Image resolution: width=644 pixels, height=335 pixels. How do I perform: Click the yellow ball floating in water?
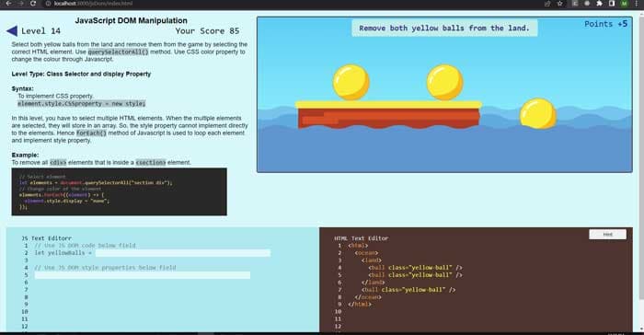(538, 114)
